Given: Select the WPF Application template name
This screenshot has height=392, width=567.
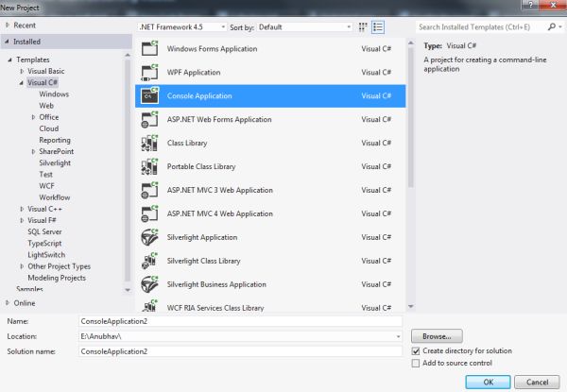Looking at the screenshot, I should pos(194,72).
